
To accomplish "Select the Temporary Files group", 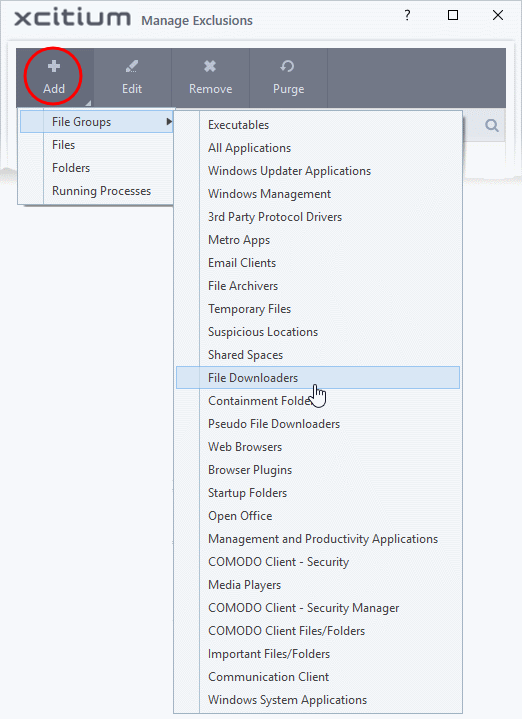I will click(318, 309).
